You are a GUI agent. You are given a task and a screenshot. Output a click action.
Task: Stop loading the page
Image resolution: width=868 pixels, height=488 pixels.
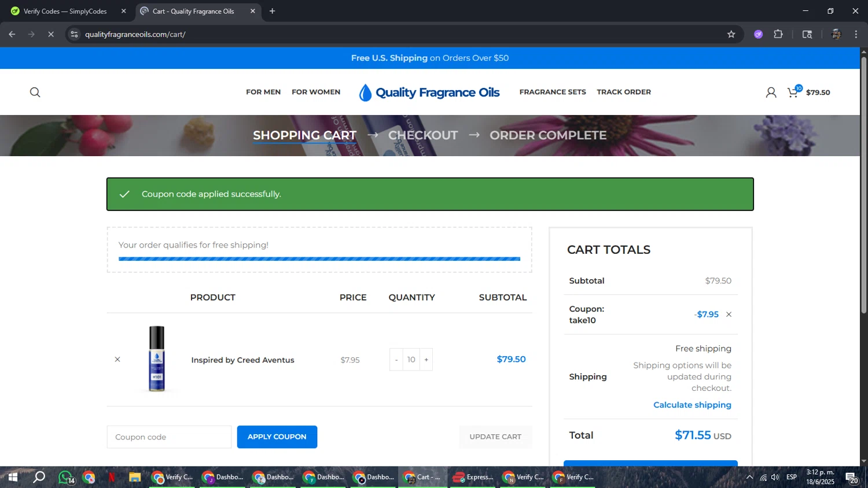51,35
